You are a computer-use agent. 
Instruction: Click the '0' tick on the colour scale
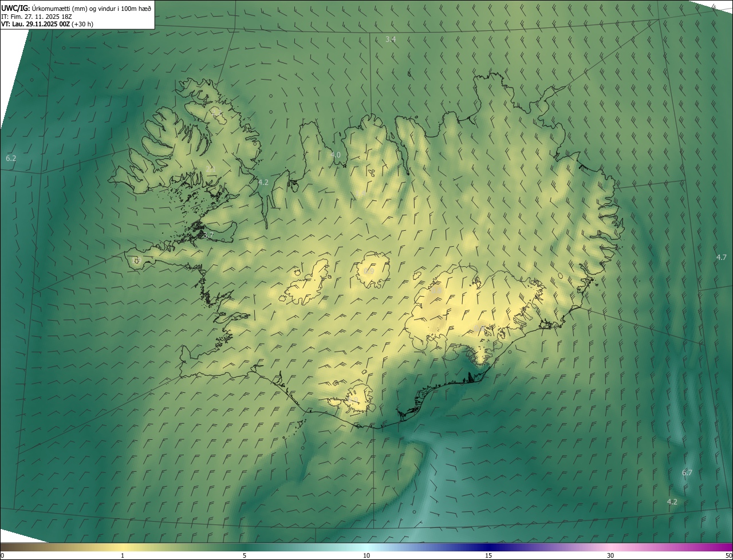pyautogui.click(x=2, y=555)
